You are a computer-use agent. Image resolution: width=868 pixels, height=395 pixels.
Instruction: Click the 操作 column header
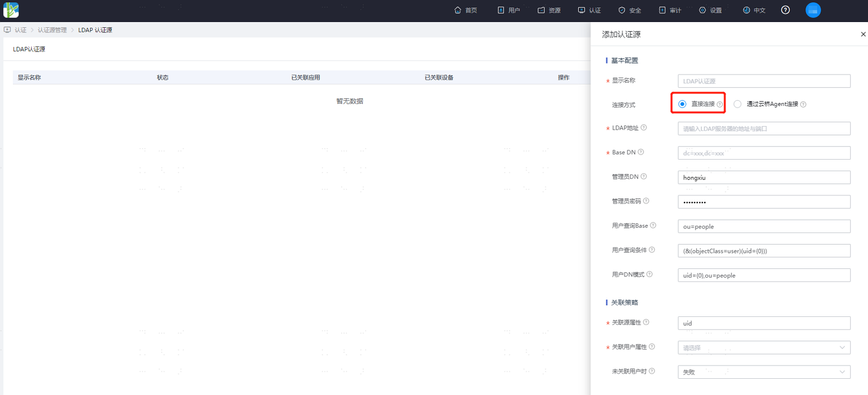[564, 77]
